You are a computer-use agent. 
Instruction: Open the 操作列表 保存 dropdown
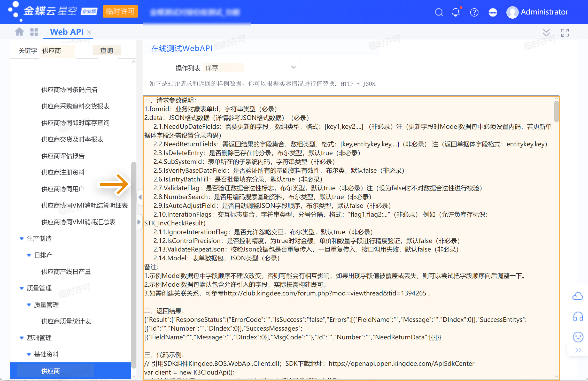coord(293,67)
